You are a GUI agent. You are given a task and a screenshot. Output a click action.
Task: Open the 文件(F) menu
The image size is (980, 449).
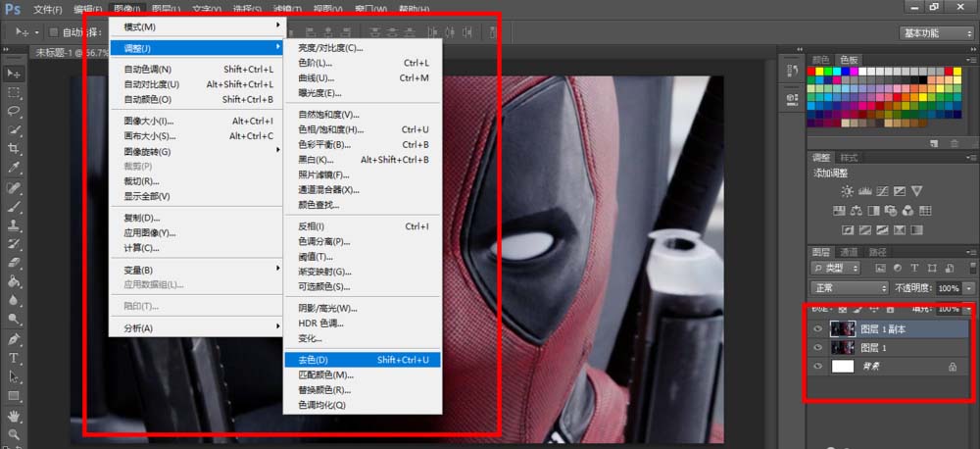coord(47,10)
